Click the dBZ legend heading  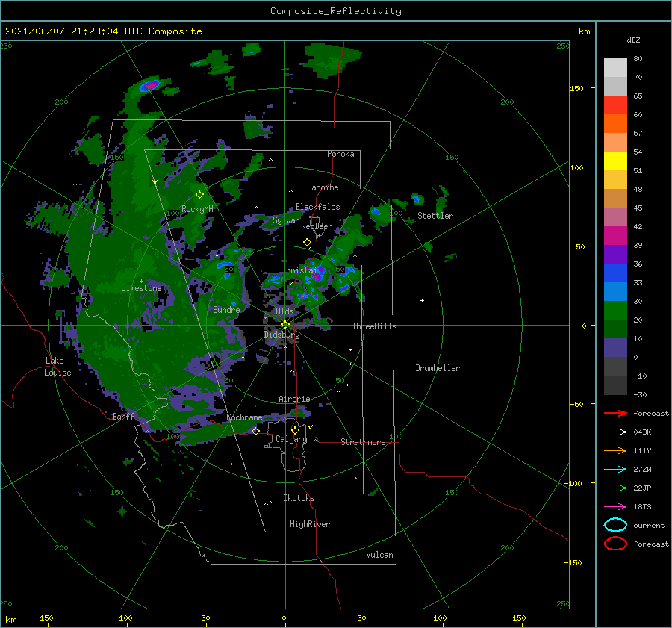pos(633,40)
